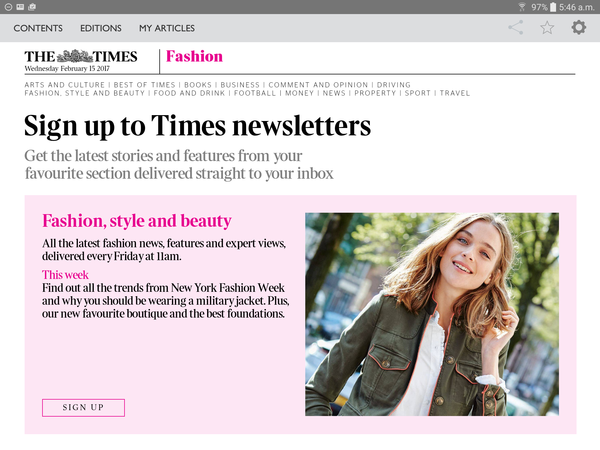This screenshot has height=450, width=600.
Task: Open Comment and Opinion section
Action: point(318,85)
